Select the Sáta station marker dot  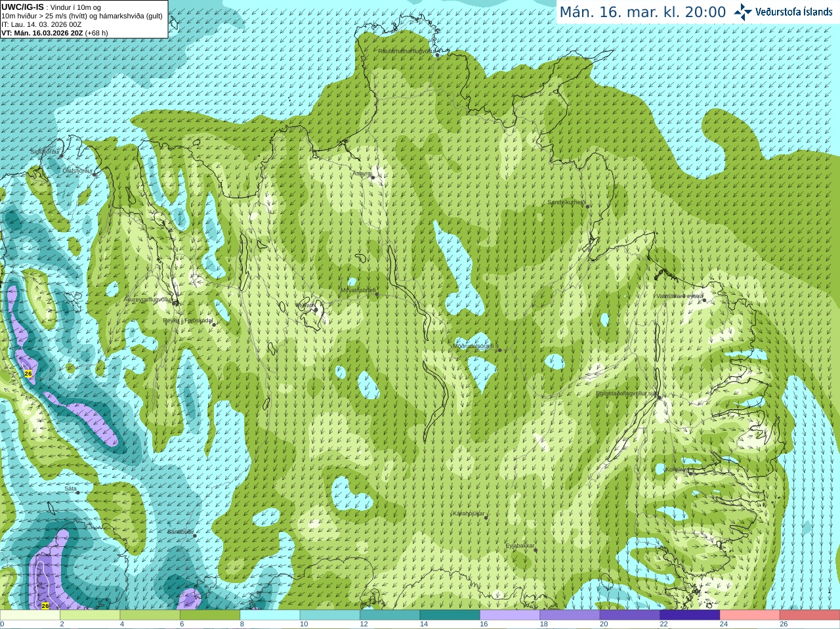[x=77, y=492]
